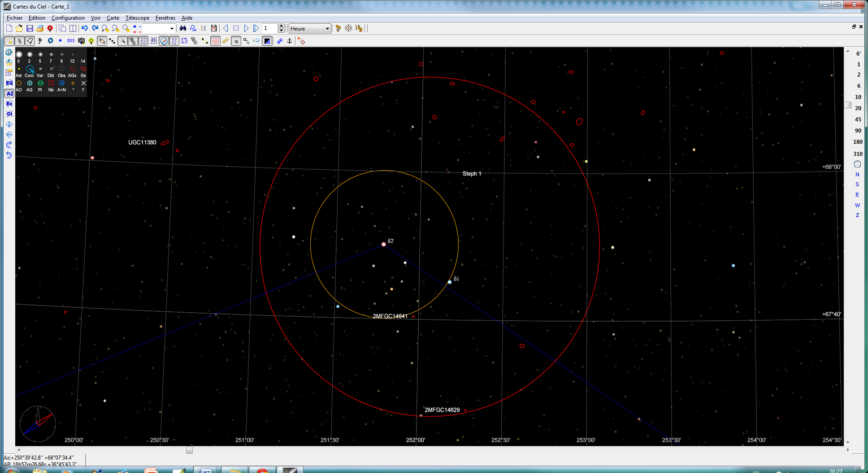Click the camera icon in the toolbar
The height and width of the screenshot is (473, 868).
(81, 41)
